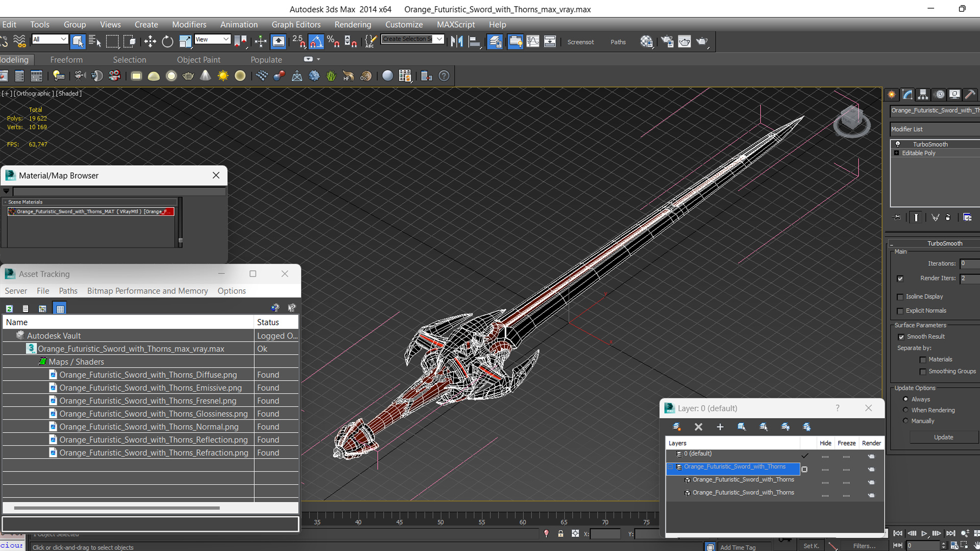Go to the start frame

(x=898, y=533)
